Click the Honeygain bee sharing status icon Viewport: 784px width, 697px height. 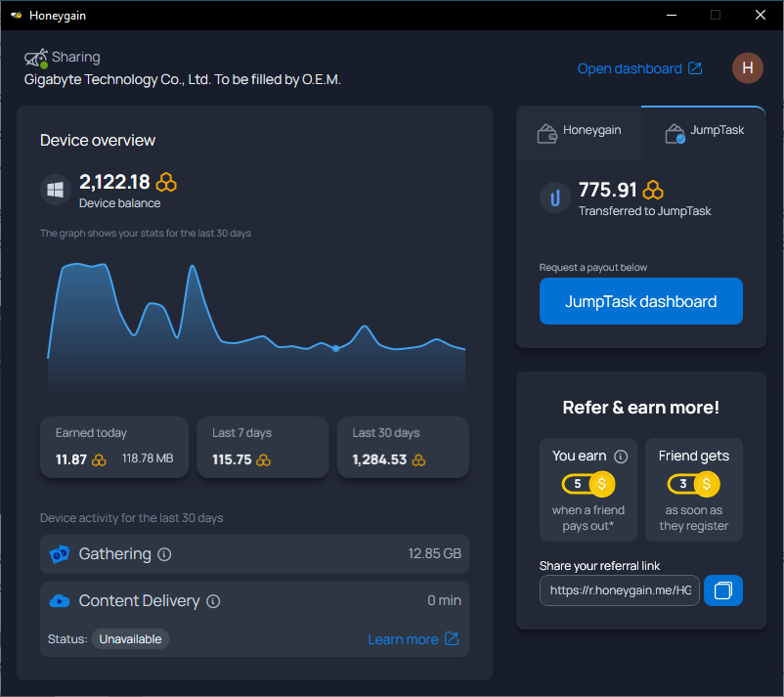click(x=36, y=58)
